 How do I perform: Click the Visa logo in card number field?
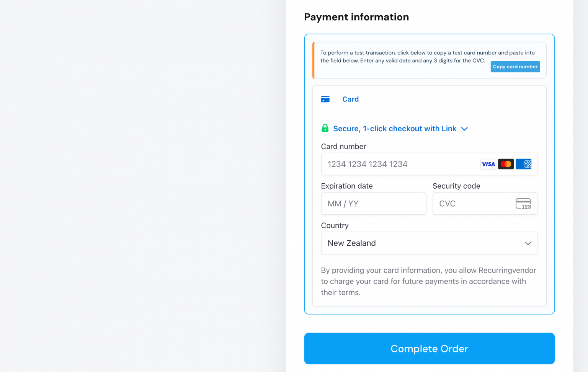click(488, 164)
